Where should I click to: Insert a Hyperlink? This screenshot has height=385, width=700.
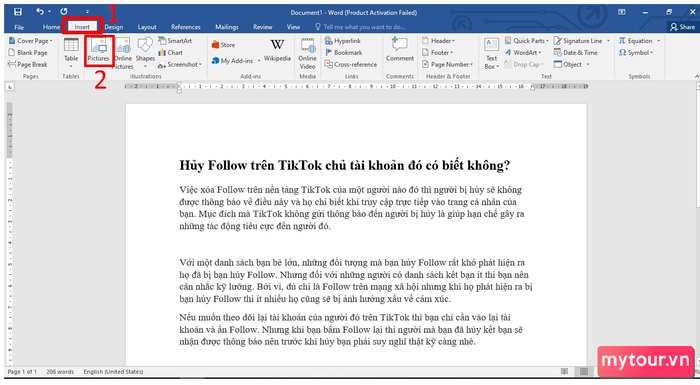click(343, 41)
